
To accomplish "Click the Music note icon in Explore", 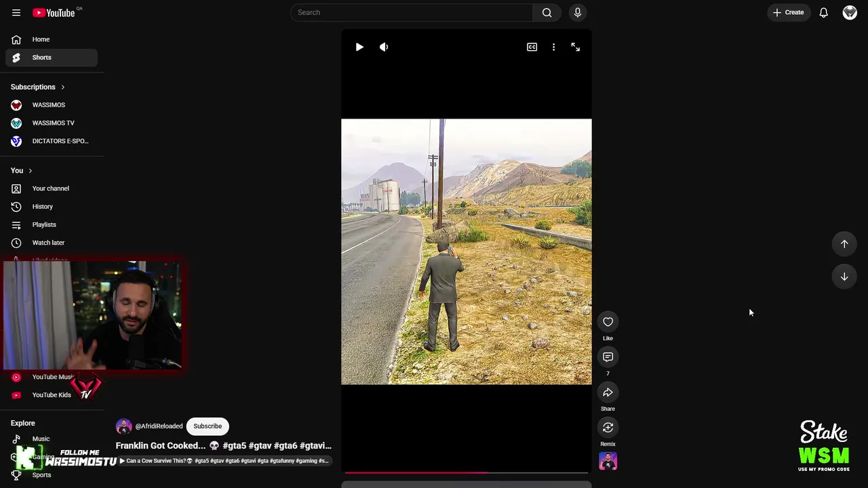I will [16, 439].
